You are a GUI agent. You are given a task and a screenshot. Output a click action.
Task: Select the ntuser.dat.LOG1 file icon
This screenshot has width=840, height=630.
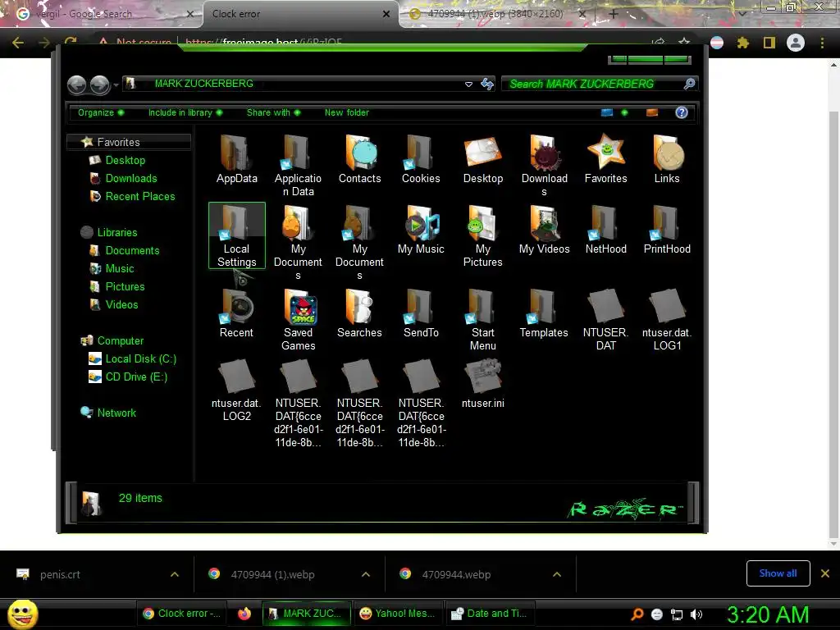tap(667, 307)
